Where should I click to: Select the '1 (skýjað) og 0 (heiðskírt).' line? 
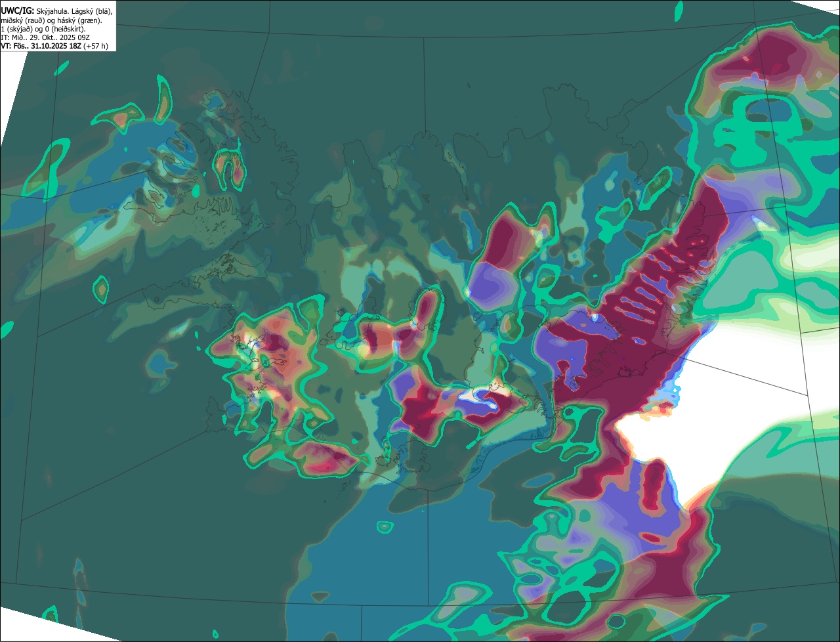click(43, 29)
